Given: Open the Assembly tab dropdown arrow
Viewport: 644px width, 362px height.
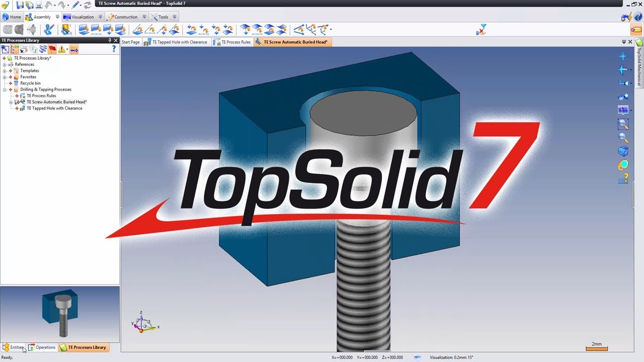Looking at the screenshot, I should pos(57,17).
